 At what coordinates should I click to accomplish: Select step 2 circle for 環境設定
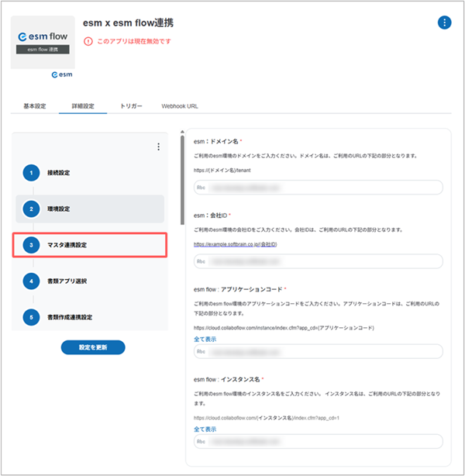click(x=31, y=209)
